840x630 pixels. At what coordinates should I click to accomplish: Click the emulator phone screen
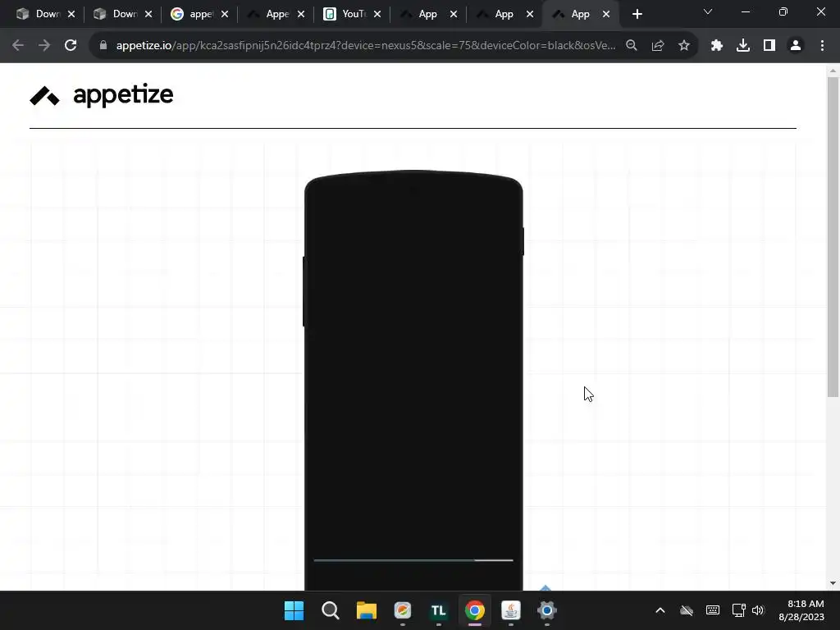point(413,381)
